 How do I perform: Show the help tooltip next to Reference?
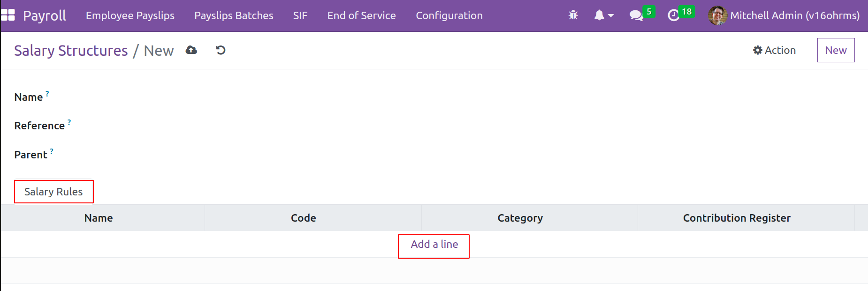pos(69,122)
